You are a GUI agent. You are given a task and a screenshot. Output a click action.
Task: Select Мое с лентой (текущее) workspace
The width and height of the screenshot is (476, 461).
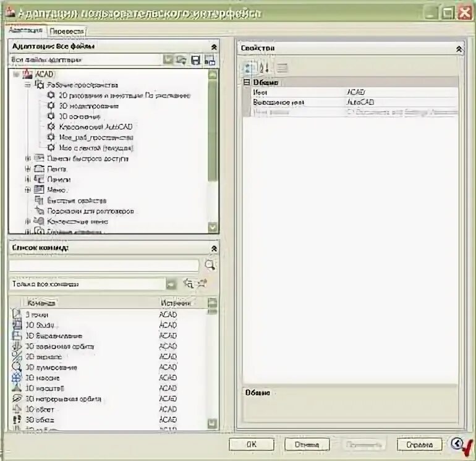pyautogui.click(x=96, y=148)
